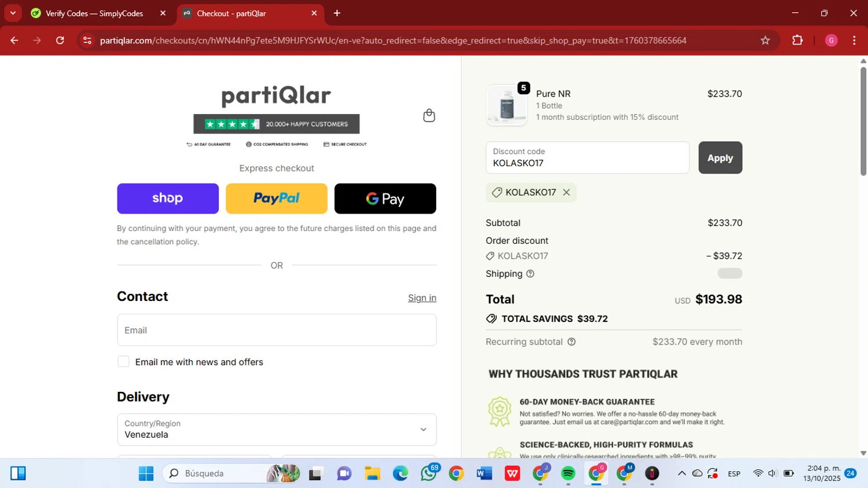The image size is (868, 488).
Task: Open the Chrome profile avatar
Action: coord(832,41)
